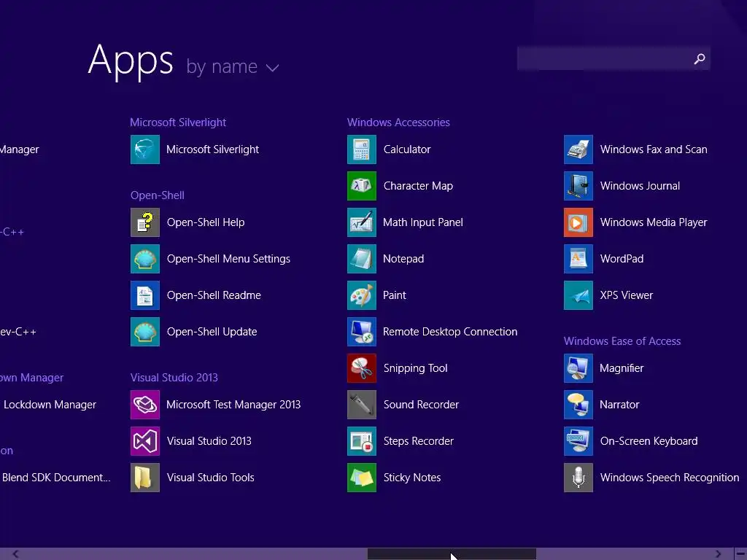Open the 'by name' sort dropdown
747x560 pixels.
coord(233,66)
